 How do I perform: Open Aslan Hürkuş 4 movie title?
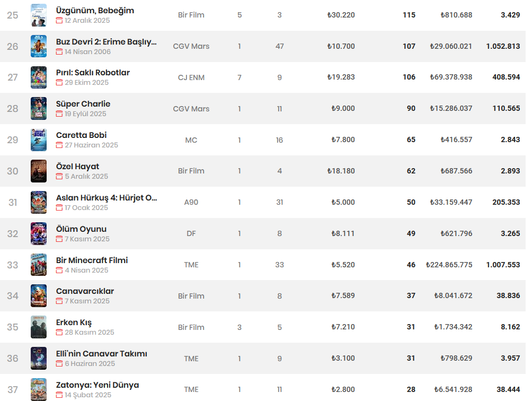107,198
